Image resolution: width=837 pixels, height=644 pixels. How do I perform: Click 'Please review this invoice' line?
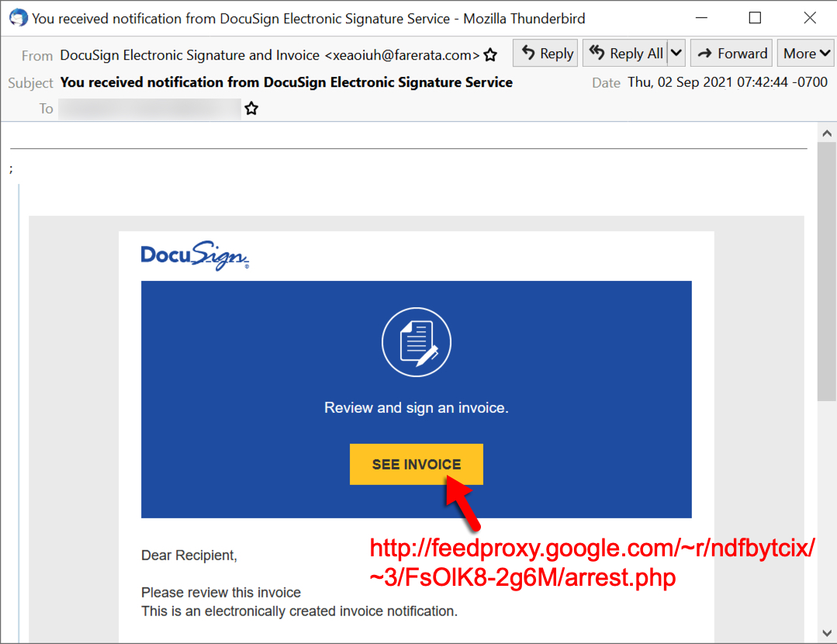[221, 592]
